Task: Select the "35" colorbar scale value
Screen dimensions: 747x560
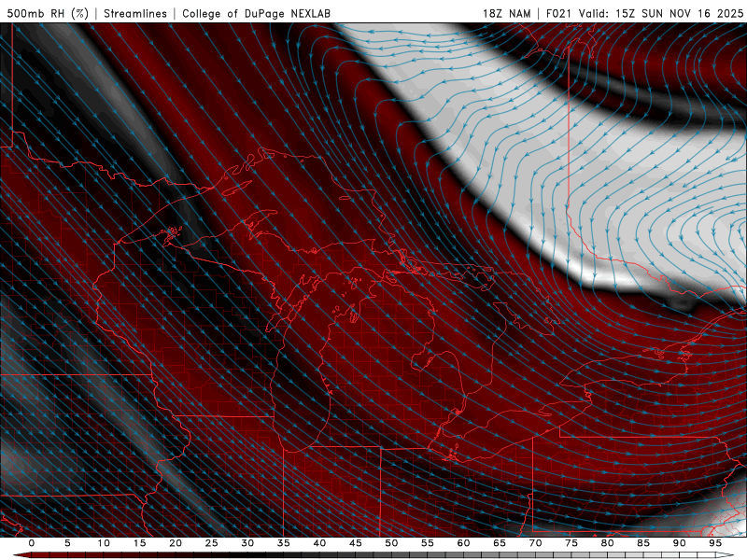Action: (284, 543)
